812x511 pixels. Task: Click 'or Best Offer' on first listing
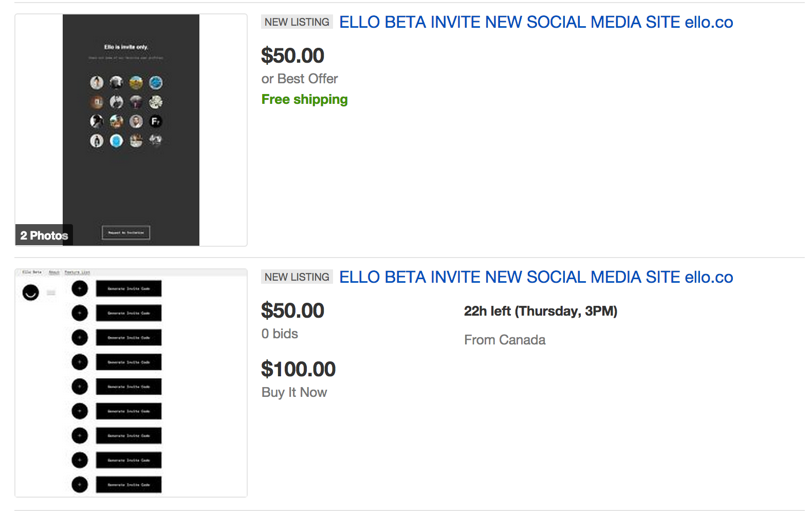[300, 79]
